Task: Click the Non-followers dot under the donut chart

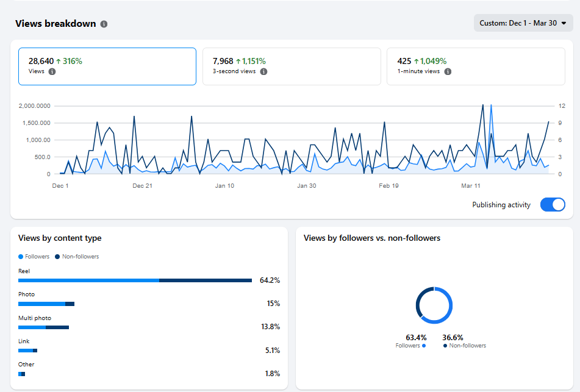Action: (x=445, y=345)
